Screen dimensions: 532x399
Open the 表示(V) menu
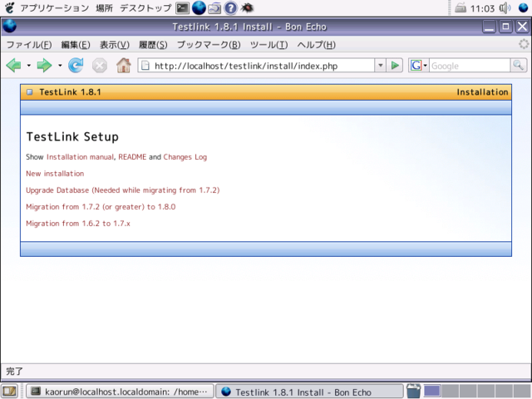coord(115,45)
